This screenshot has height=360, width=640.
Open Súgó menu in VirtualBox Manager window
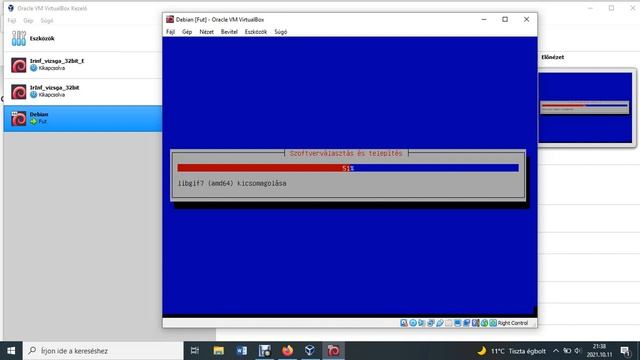(x=47, y=20)
